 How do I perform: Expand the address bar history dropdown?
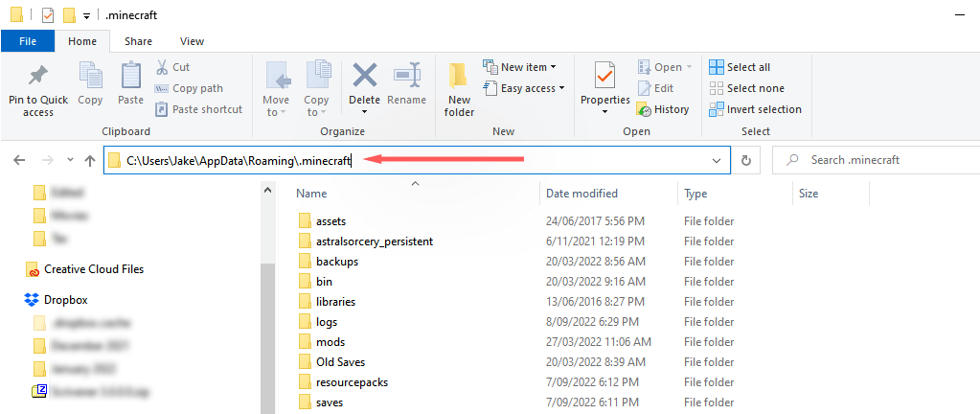pos(717,160)
